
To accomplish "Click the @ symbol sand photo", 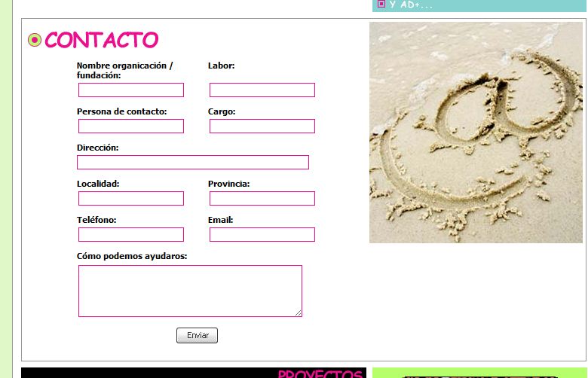I will 476,133.
